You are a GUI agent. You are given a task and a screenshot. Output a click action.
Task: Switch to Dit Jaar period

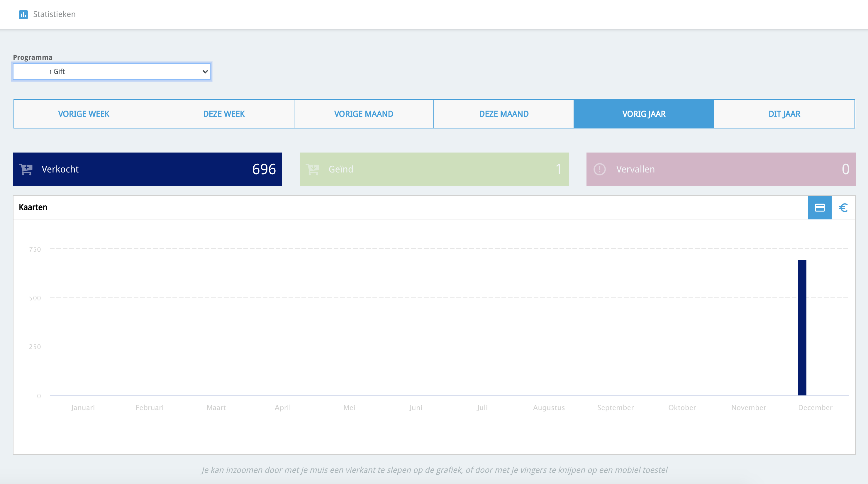[784, 114]
